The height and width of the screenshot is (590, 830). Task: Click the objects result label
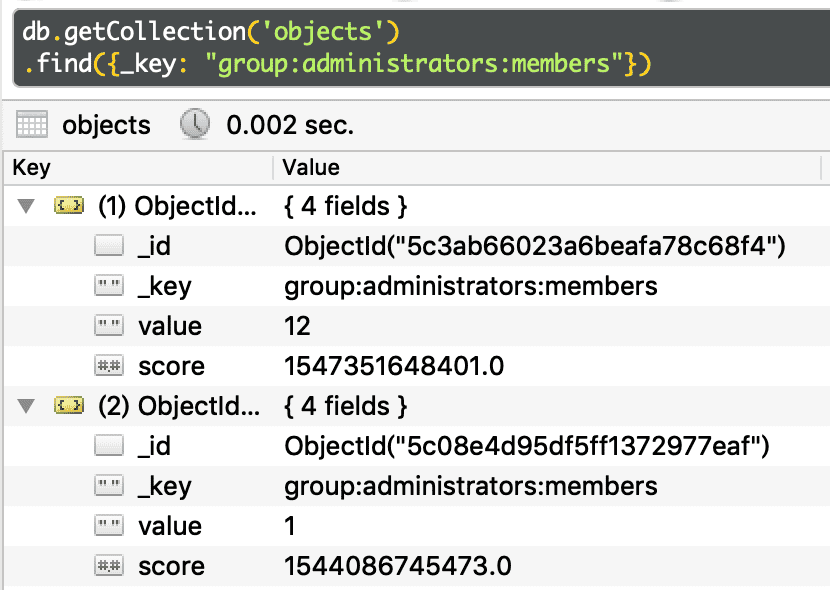(106, 125)
